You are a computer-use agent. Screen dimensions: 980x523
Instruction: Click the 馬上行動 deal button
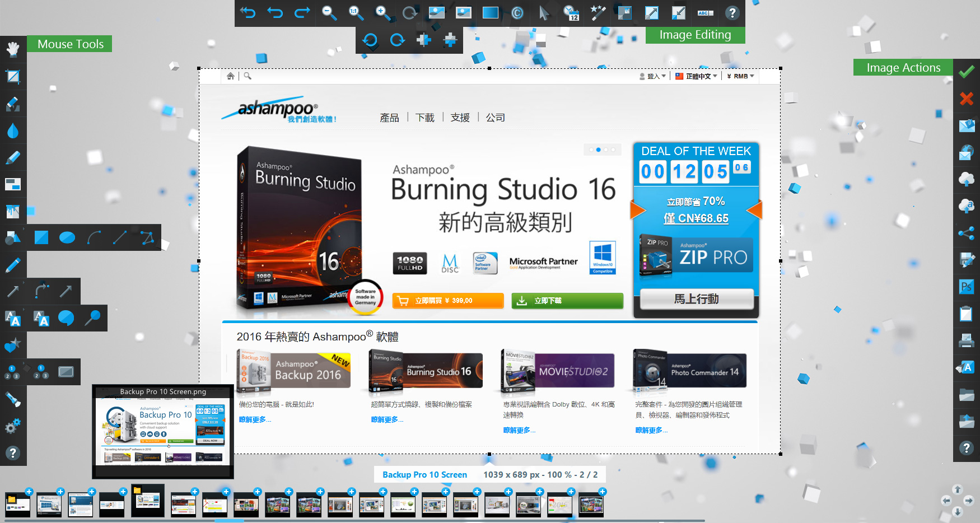[x=697, y=299]
